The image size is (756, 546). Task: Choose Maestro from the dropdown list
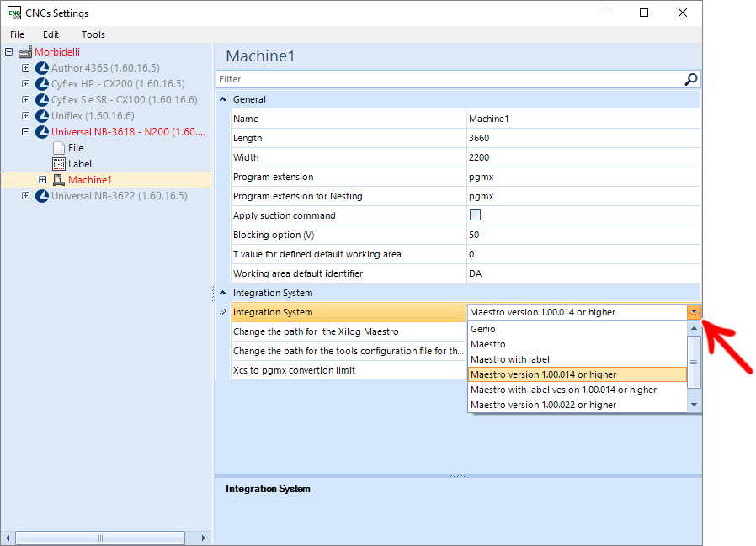tap(578, 344)
